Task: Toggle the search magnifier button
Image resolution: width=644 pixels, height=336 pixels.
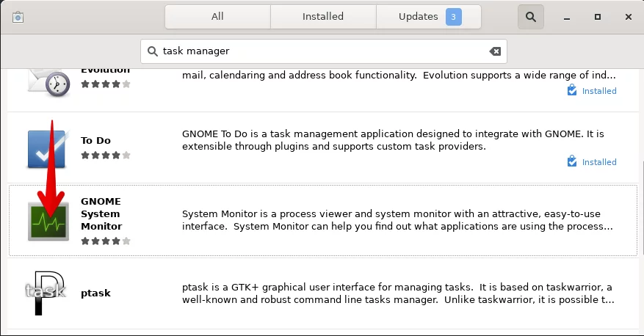Action: pos(531,17)
